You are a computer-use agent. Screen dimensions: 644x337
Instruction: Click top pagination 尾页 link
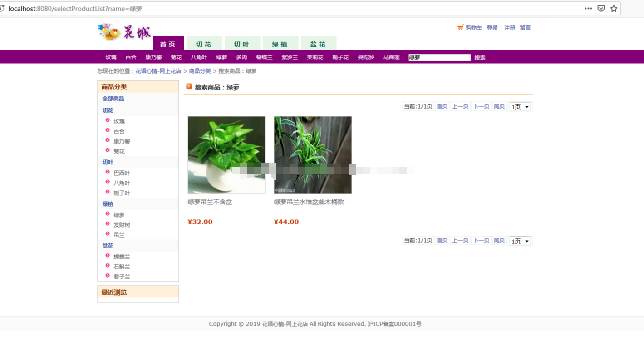[499, 106]
